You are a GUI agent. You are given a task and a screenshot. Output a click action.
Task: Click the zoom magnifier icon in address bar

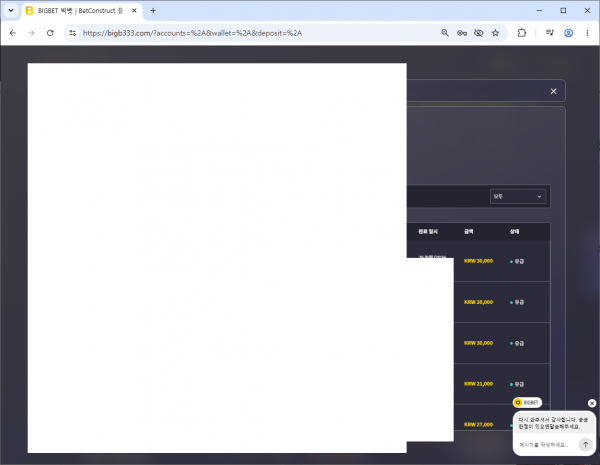[x=445, y=33]
